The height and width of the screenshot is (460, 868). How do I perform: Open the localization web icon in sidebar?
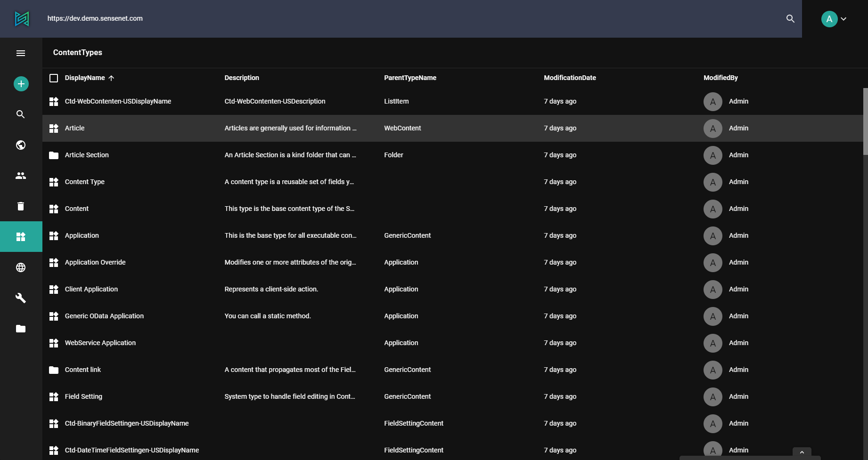21,267
